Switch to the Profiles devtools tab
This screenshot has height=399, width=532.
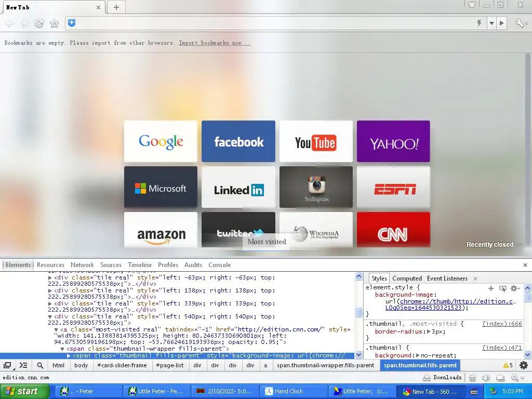(x=168, y=264)
